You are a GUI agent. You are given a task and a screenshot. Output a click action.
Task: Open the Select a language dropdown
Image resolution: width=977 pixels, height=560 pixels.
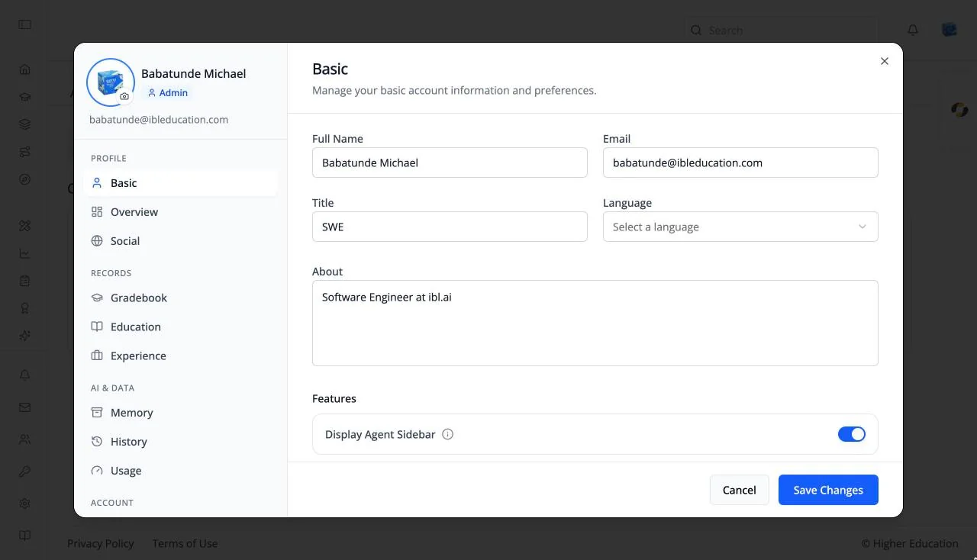point(740,227)
